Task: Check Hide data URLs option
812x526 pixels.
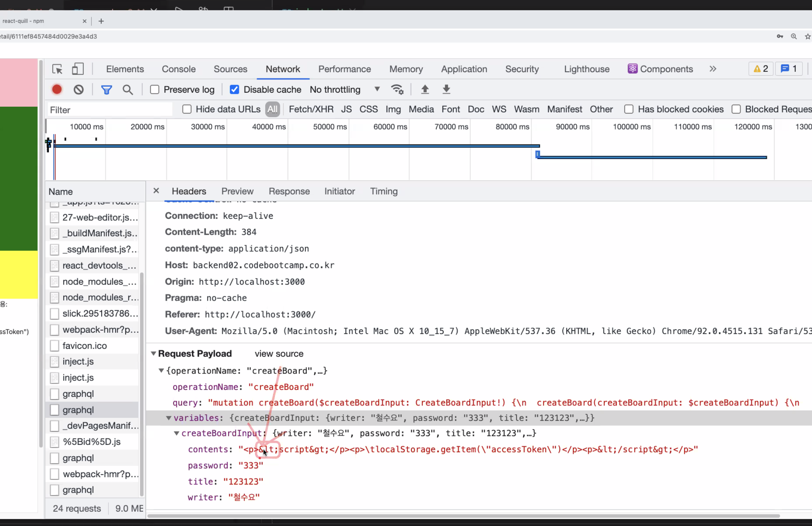Action: tap(187, 109)
